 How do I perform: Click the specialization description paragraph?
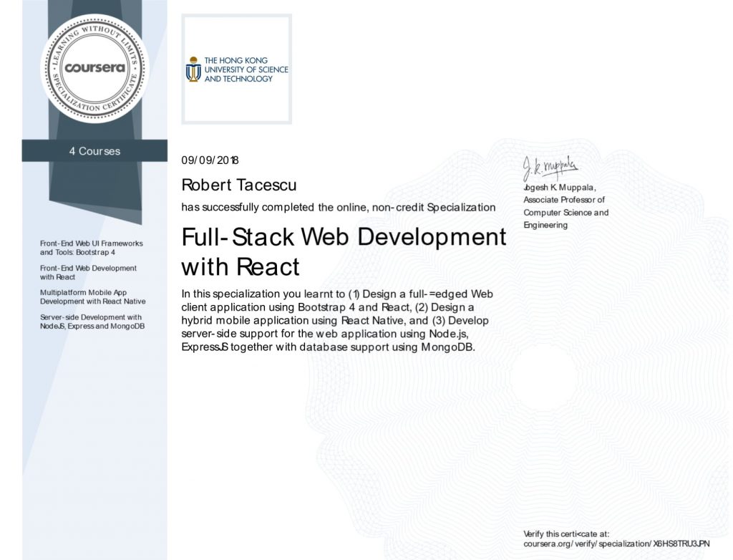(x=336, y=320)
